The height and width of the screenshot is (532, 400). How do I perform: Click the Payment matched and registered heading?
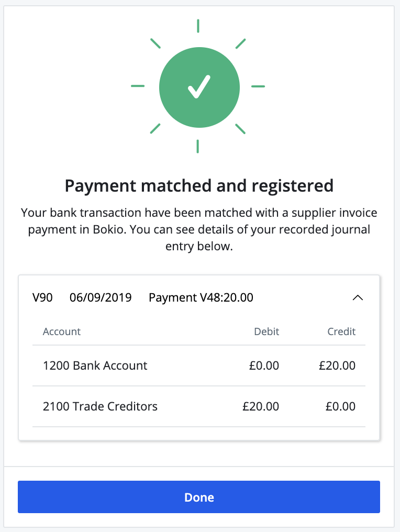[x=199, y=185]
